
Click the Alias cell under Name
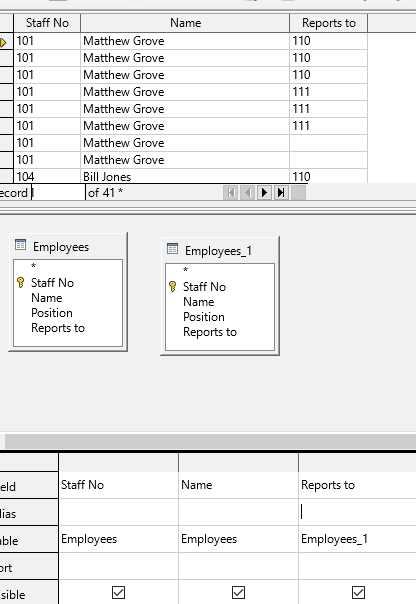point(238,512)
